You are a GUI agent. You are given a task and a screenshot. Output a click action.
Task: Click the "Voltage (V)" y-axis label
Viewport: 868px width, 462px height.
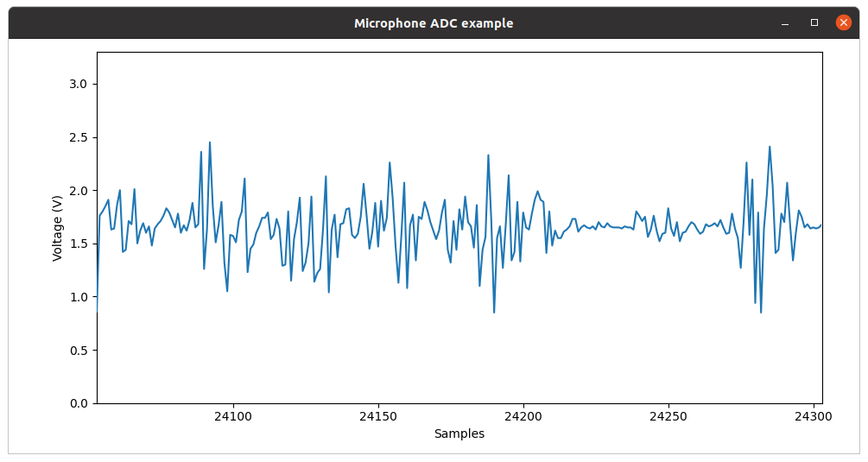pyautogui.click(x=57, y=228)
